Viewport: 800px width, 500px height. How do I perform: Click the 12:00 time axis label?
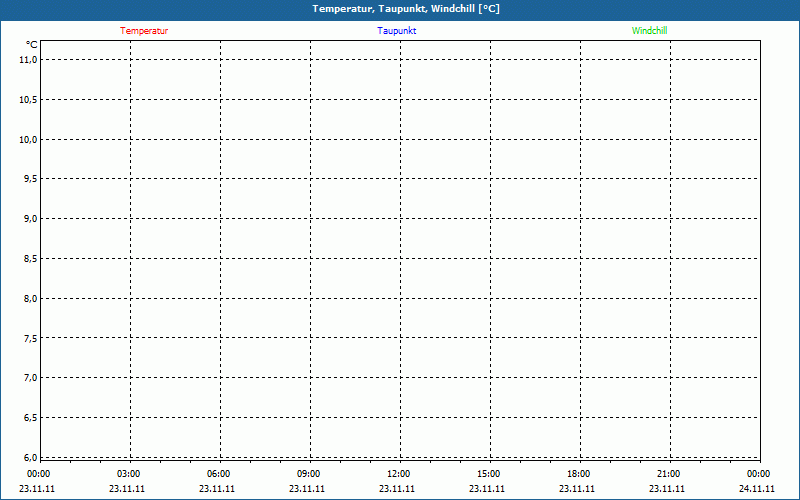(398, 474)
